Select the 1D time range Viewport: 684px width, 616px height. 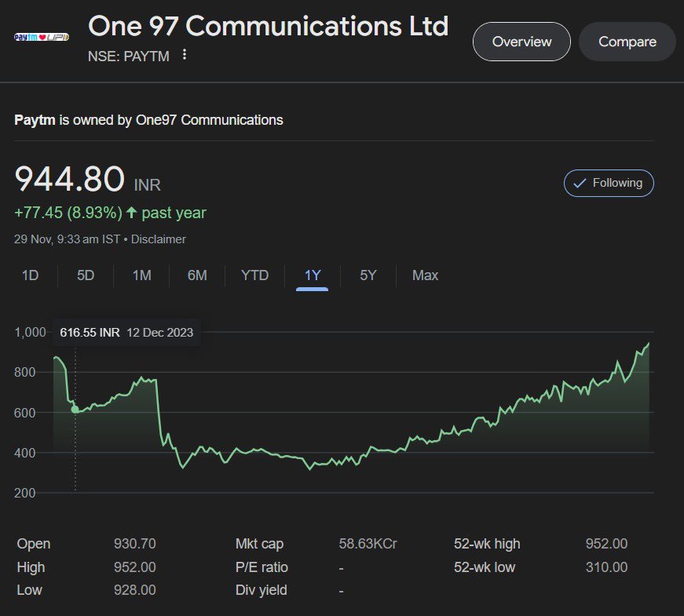[30, 275]
